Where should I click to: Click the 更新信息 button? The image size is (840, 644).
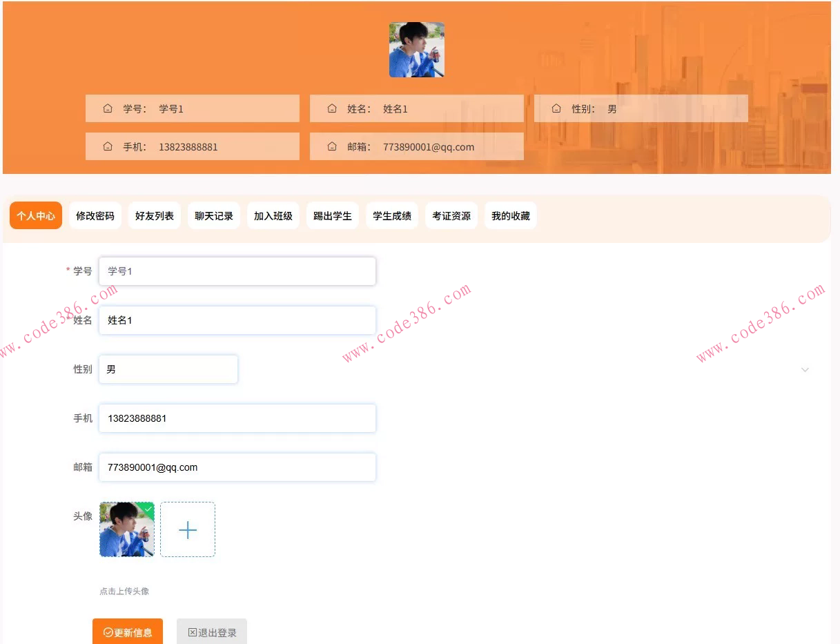pos(127,632)
